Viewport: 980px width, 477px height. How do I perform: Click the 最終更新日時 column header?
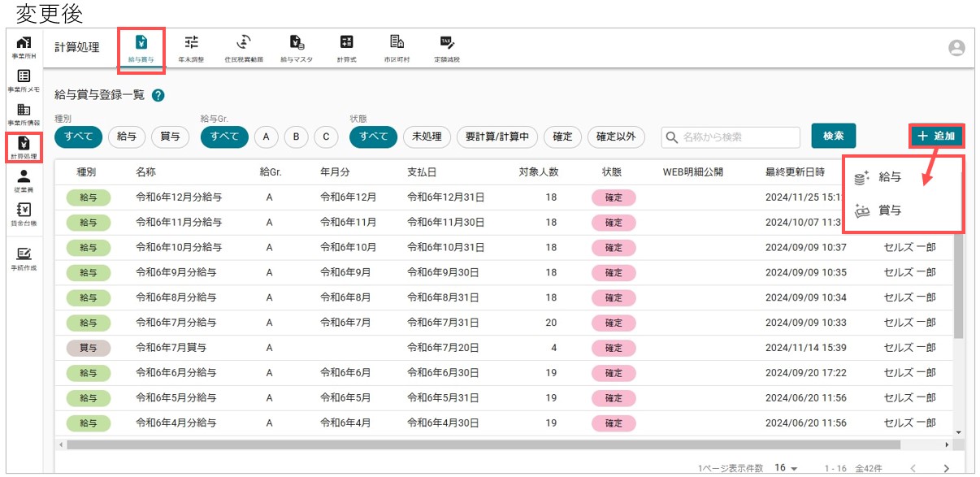click(795, 172)
